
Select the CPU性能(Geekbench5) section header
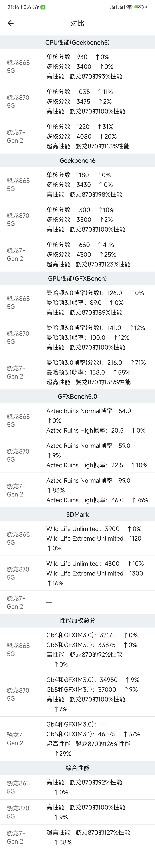click(77, 43)
